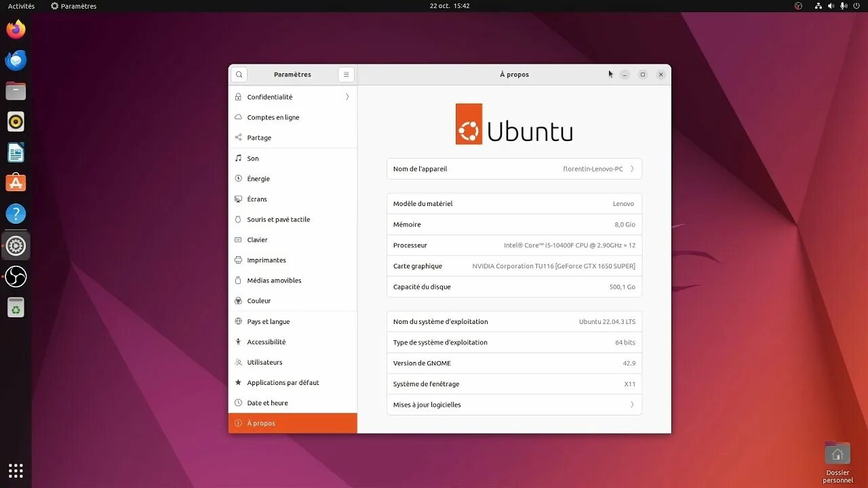Show applications grid button
Screen dimensions: 868x488
point(16,470)
